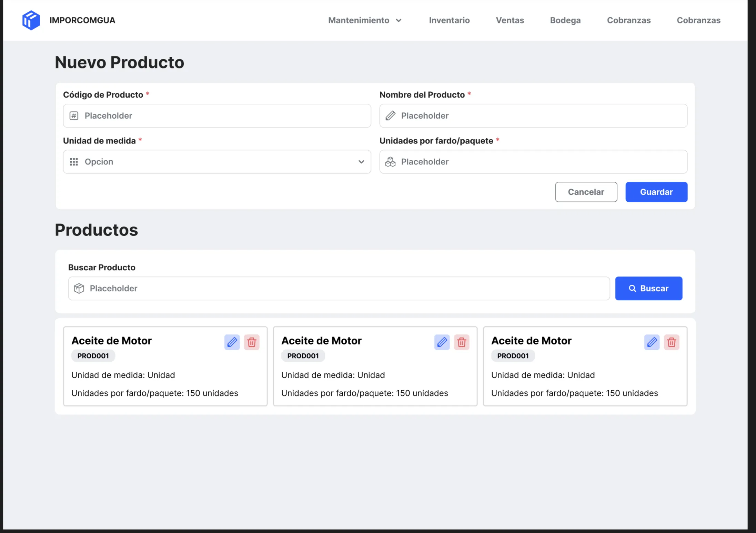Go to the Inventario section
The image size is (756, 533).
click(x=449, y=20)
